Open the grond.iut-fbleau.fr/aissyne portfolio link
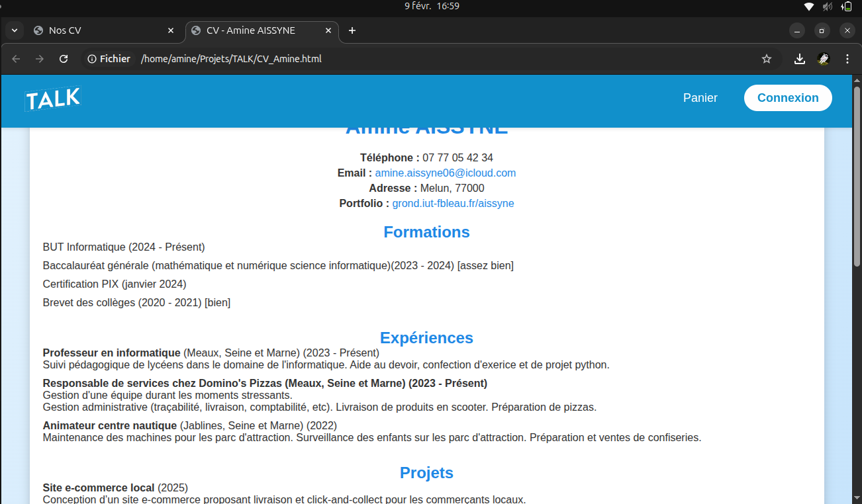862x504 pixels. point(453,203)
